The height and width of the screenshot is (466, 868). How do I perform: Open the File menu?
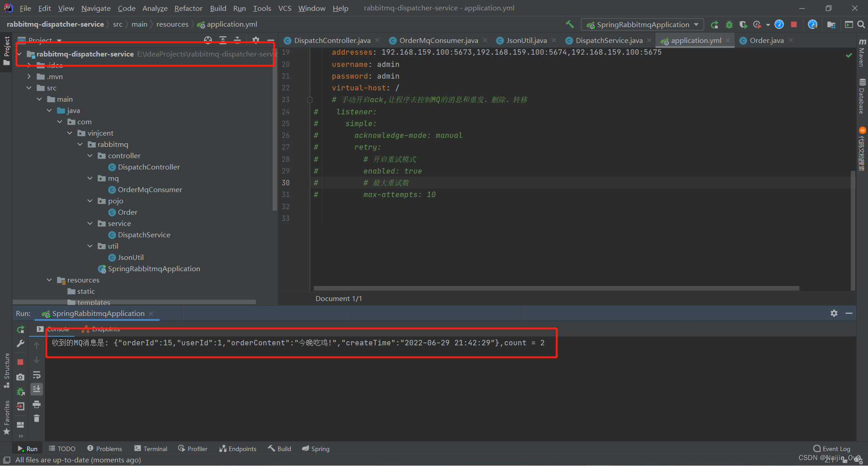tap(25, 8)
